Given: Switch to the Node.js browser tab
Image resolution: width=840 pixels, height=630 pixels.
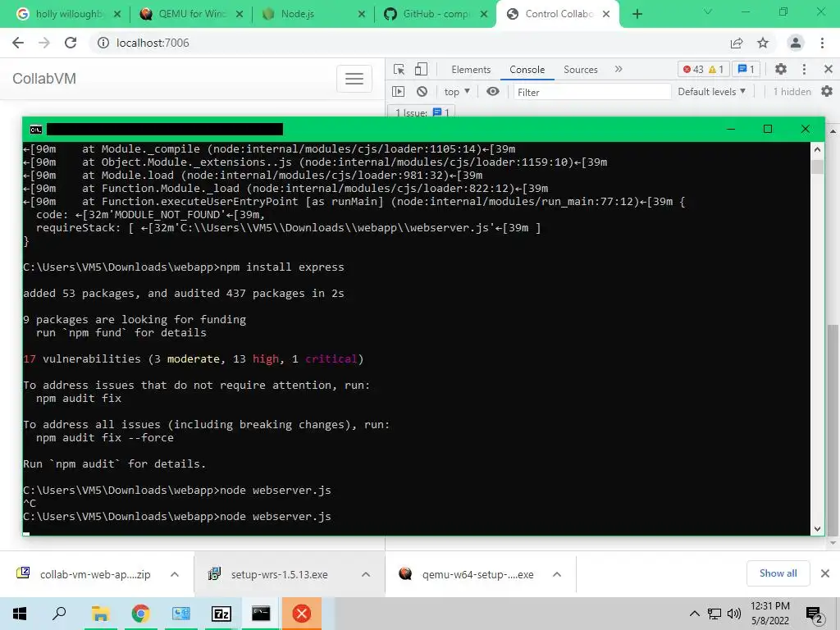Looking at the screenshot, I should point(313,14).
